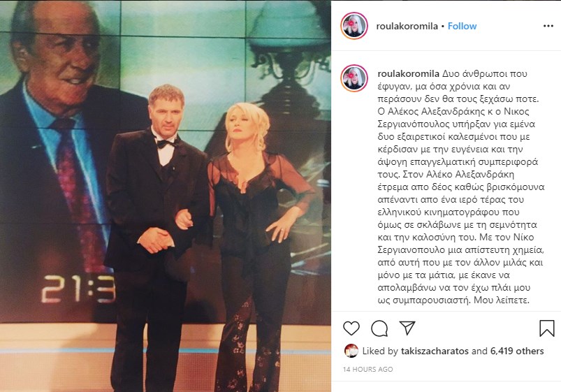Click the 21:3 clock display in the photo
The image size is (561, 392).
(78, 289)
